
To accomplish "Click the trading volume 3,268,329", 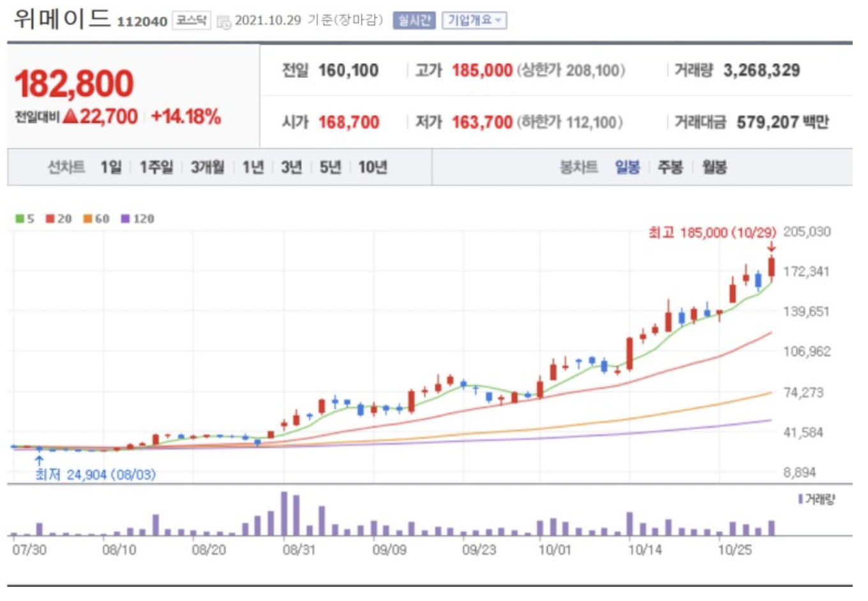I will click(x=761, y=70).
